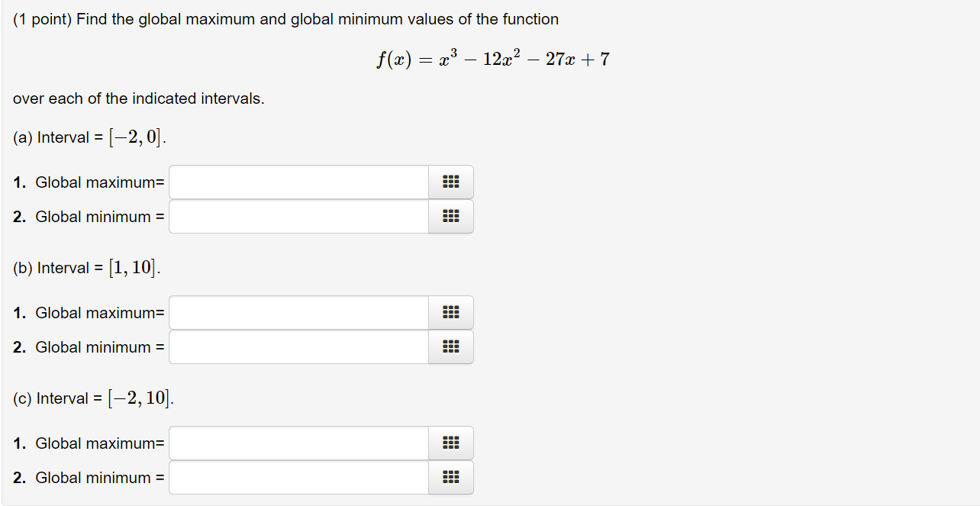Click the global maximum answer field for interval [-2,0]

pos(298,182)
